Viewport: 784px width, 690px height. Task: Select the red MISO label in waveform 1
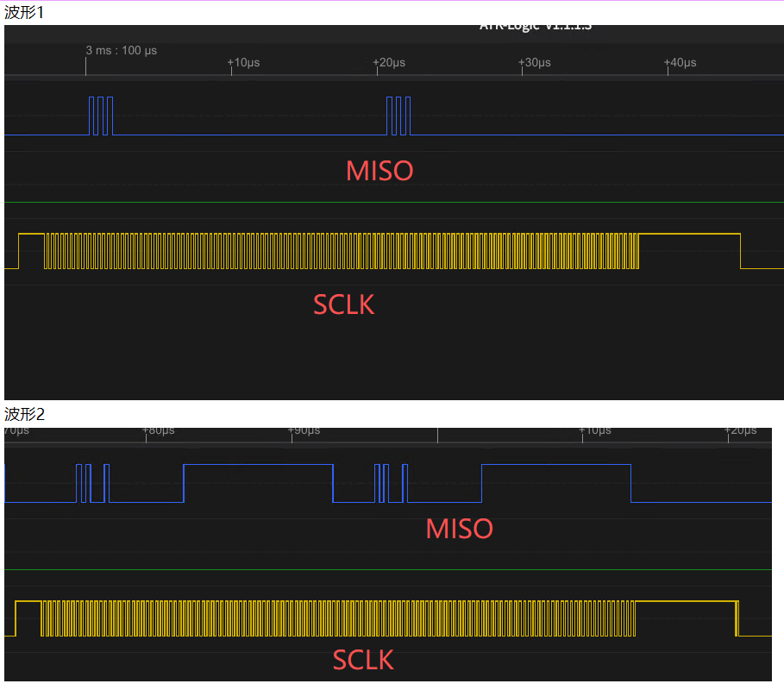[379, 171]
